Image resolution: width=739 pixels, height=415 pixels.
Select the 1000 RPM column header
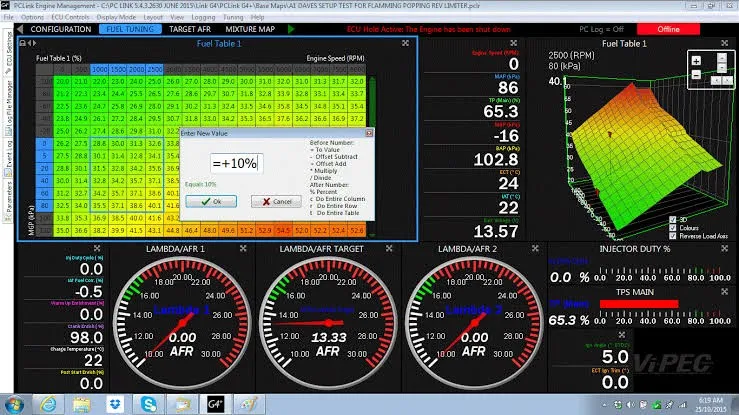[99, 69]
